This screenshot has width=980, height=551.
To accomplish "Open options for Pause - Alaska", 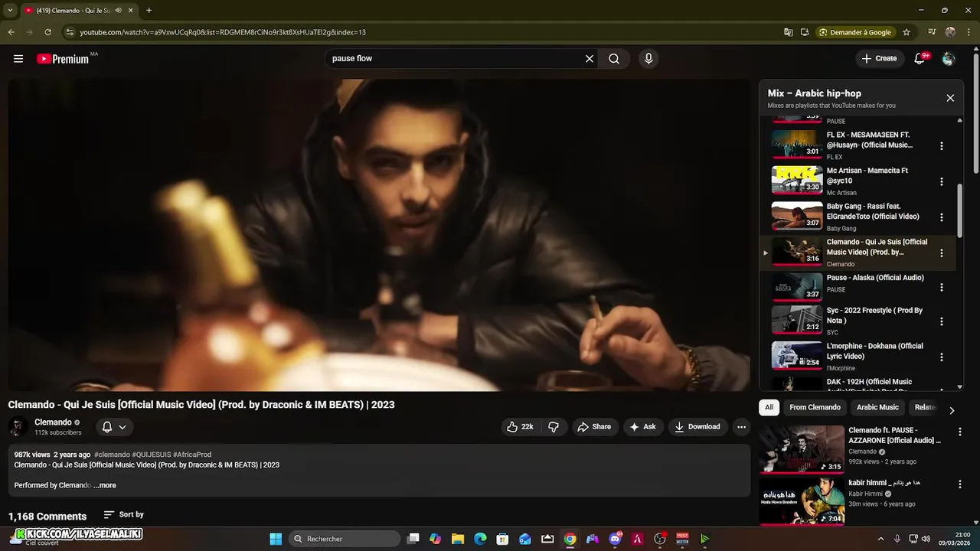I will [x=942, y=288].
